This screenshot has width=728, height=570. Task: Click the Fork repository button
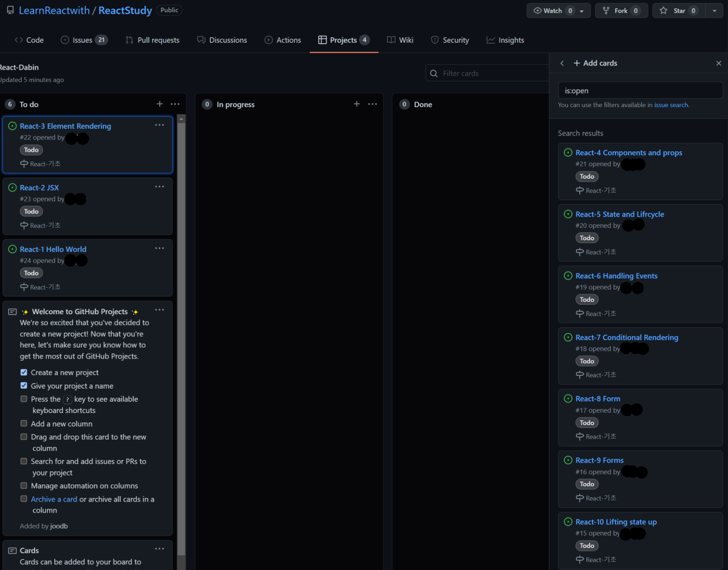click(x=621, y=11)
